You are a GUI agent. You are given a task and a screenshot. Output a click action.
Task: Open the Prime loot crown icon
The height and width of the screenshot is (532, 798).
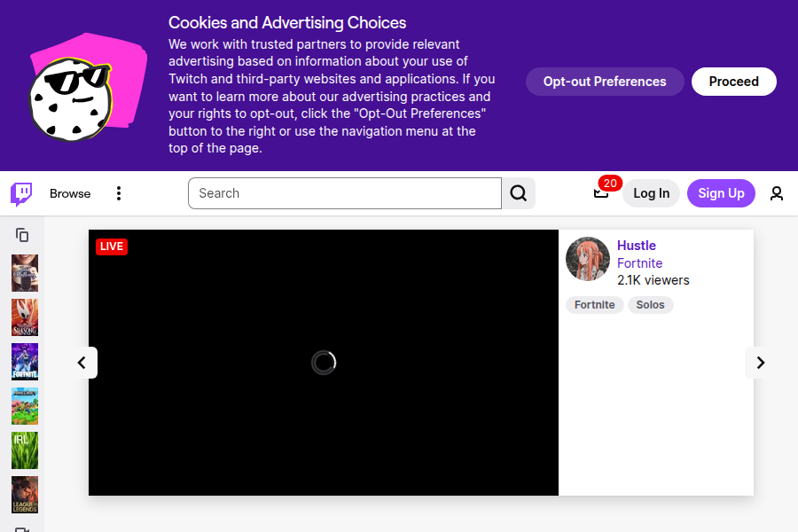(x=601, y=193)
